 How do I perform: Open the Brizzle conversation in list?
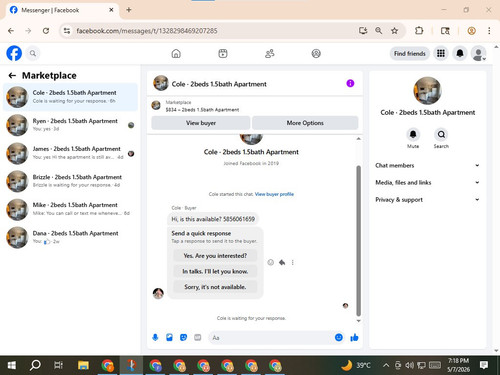[70, 181]
